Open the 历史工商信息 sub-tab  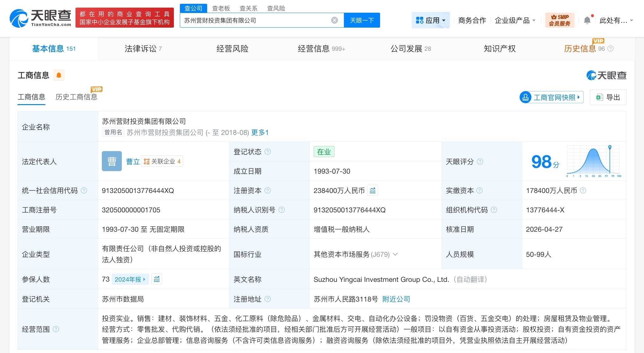pos(76,97)
